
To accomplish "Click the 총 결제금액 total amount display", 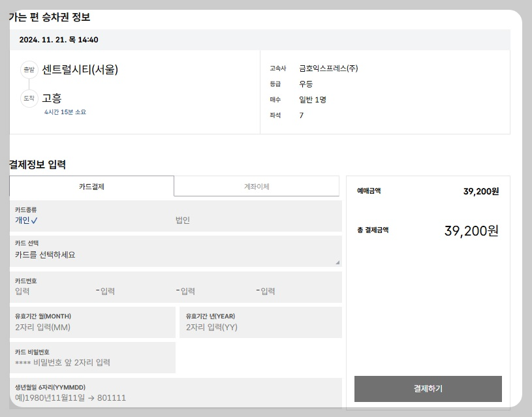I will tap(469, 230).
